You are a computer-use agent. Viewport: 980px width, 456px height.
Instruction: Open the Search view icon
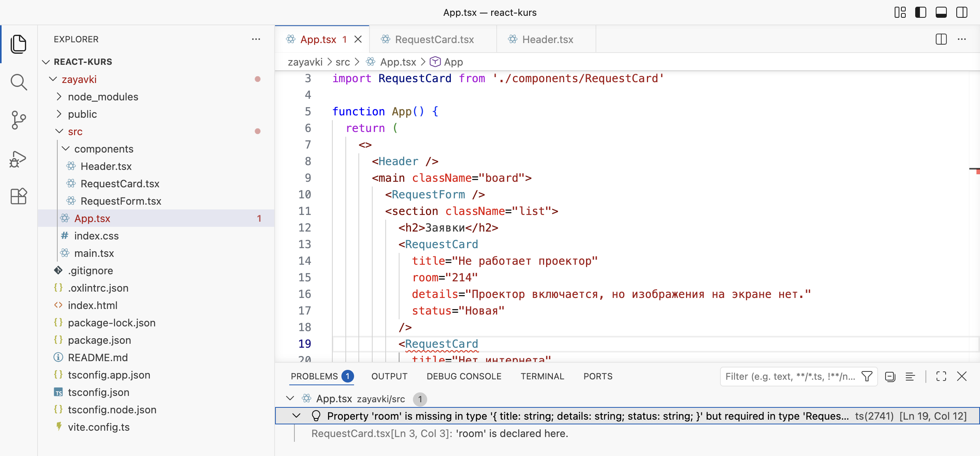click(19, 82)
